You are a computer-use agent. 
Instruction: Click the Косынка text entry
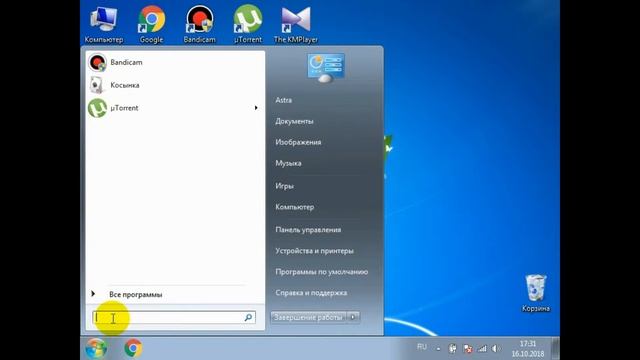pos(124,85)
